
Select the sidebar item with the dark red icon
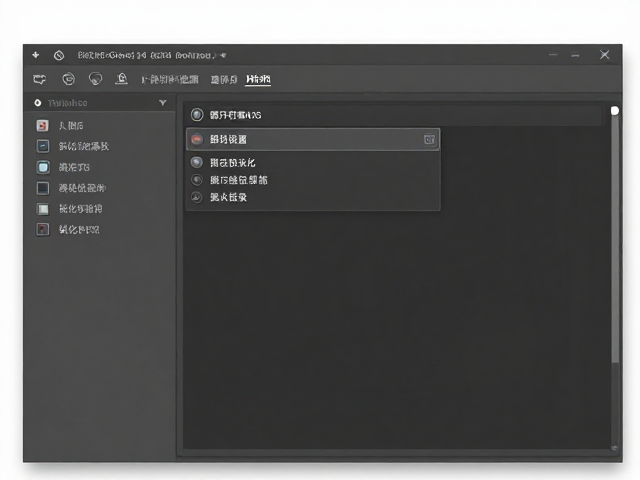[x=100, y=229]
